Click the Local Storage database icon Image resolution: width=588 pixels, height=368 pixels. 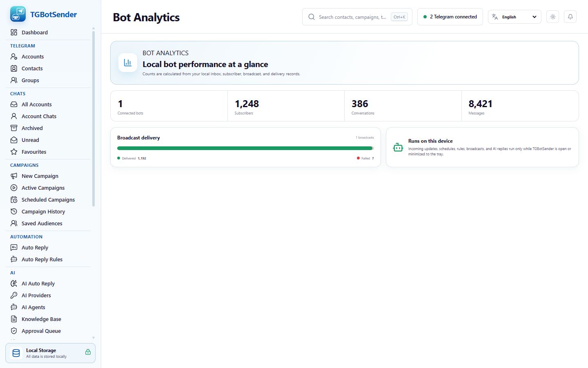[x=16, y=353]
